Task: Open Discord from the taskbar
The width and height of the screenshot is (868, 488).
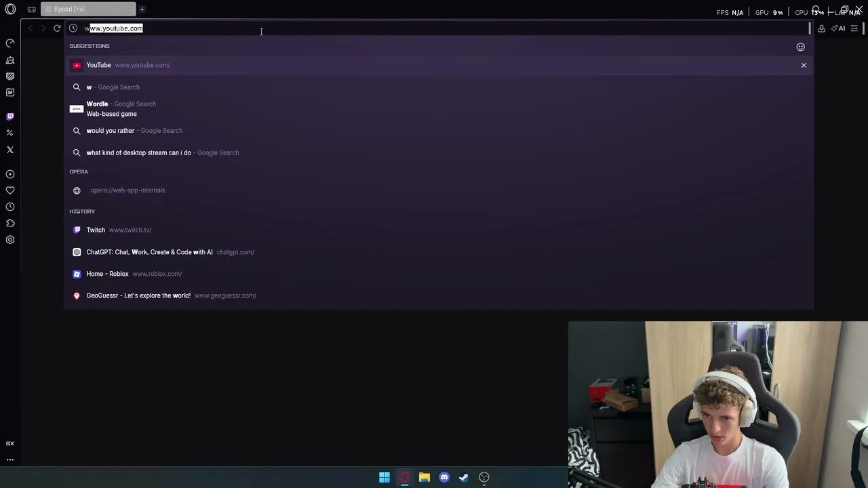Action: (444, 477)
